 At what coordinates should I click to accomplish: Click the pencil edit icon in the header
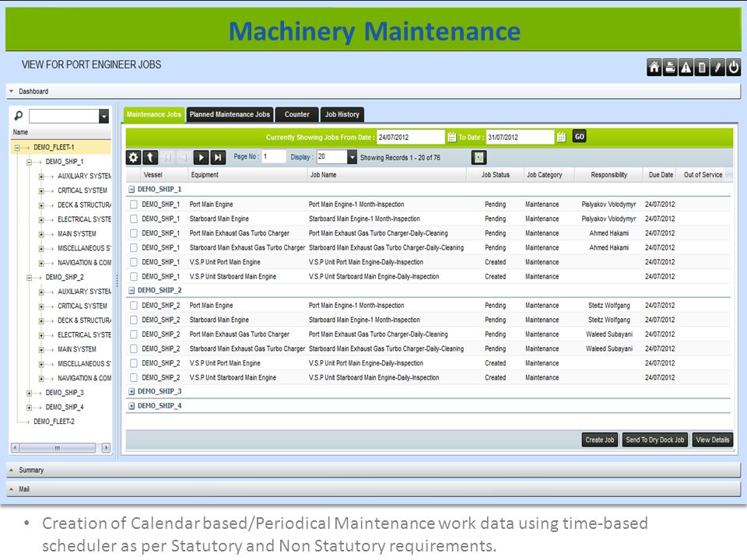click(x=717, y=68)
